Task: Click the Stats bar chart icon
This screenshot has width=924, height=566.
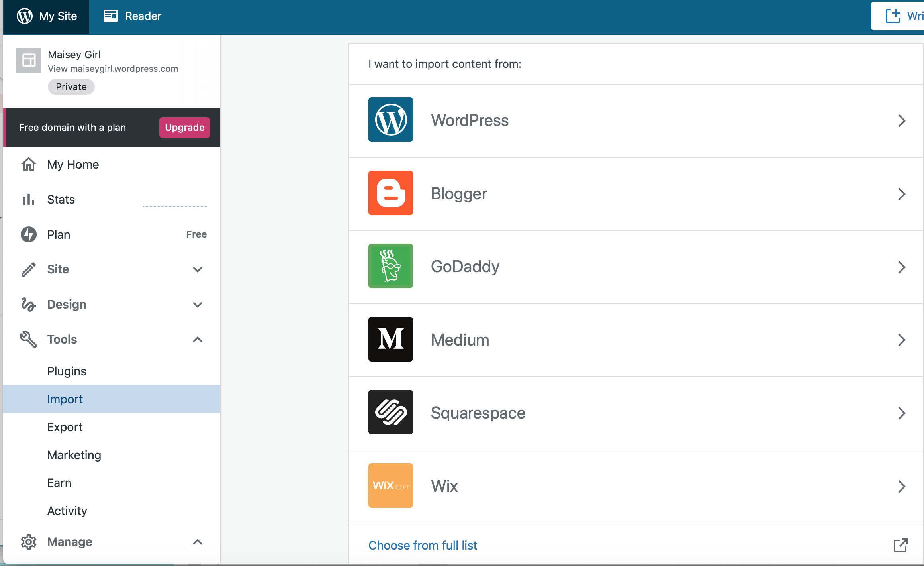Action: coord(29,199)
